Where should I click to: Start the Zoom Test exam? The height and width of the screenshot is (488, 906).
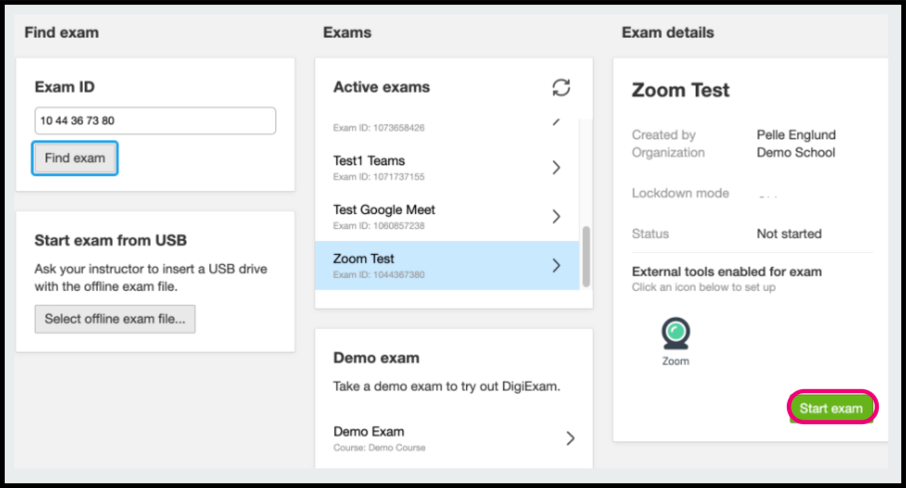(x=831, y=408)
